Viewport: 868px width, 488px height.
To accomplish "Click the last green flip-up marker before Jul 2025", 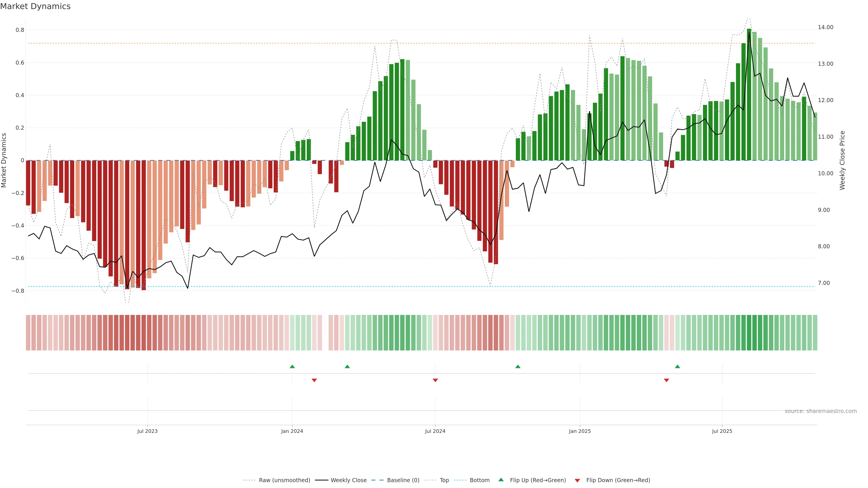I will tap(677, 366).
